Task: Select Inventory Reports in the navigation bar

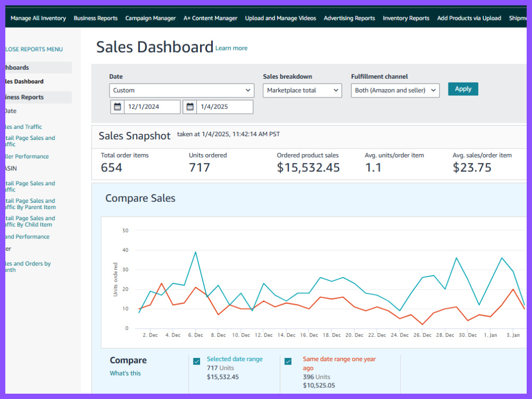Action: tap(406, 18)
